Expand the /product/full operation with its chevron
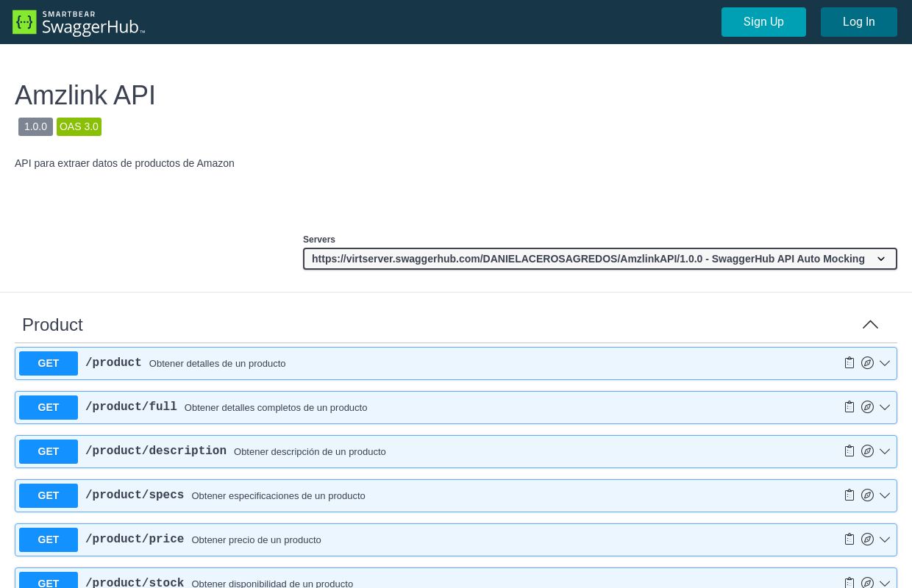Image resolution: width=912 pixels, height=588 pixels. pyautogui.click(x=885, y=407)
